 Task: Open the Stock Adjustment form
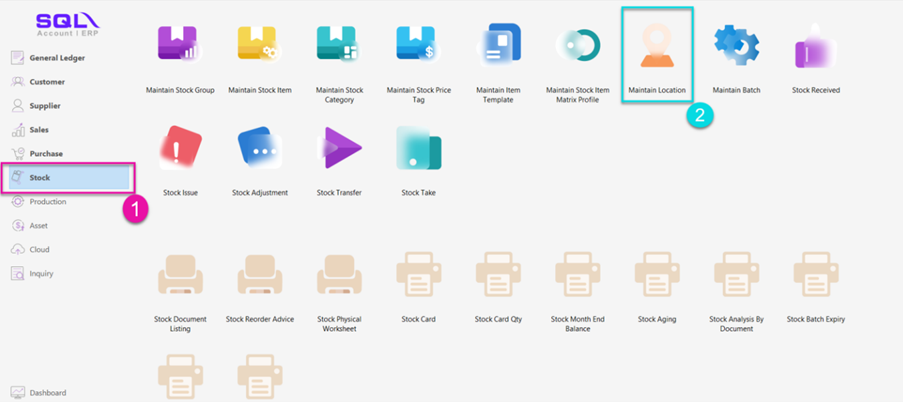pyautogui.click(x=259, y=148)
